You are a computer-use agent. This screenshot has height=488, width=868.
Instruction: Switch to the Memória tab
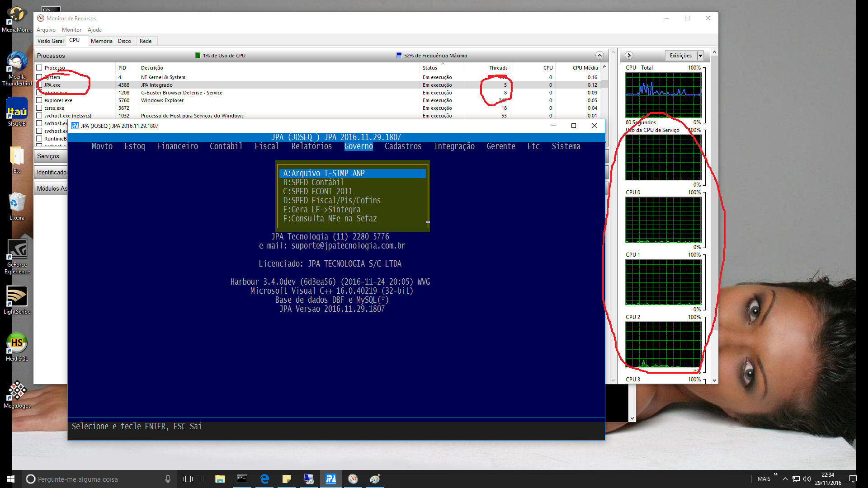pyautogui.click(x=101, y=41)
